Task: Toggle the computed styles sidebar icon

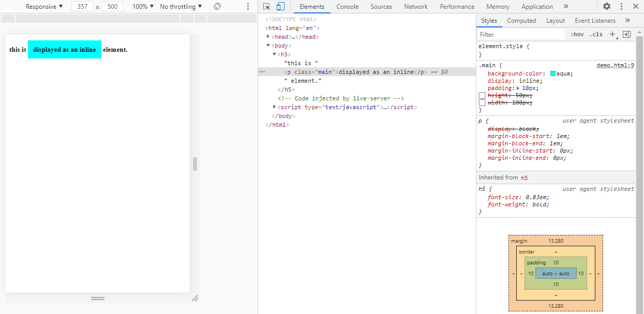Action: tap(626, 35)
